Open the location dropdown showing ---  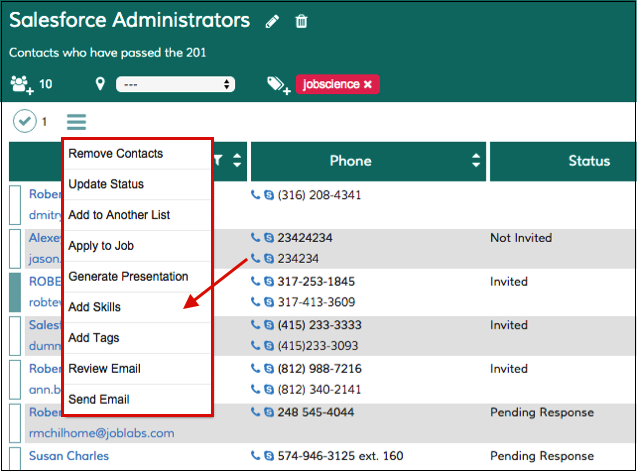click(x=176, y=84)
